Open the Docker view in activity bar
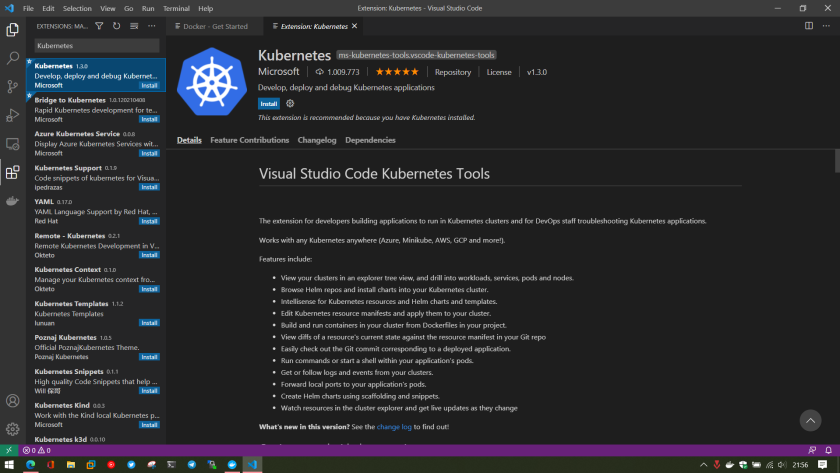This screenshot has height=473, width=840. coord(12,200)
